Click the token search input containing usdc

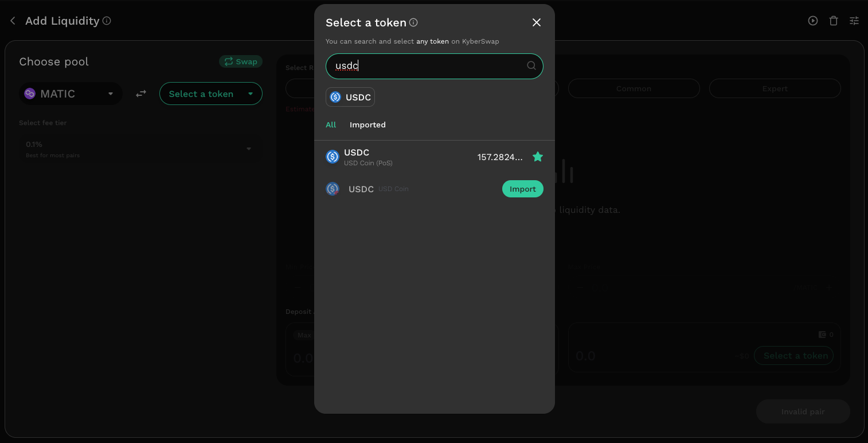click(x=435, y=66)
